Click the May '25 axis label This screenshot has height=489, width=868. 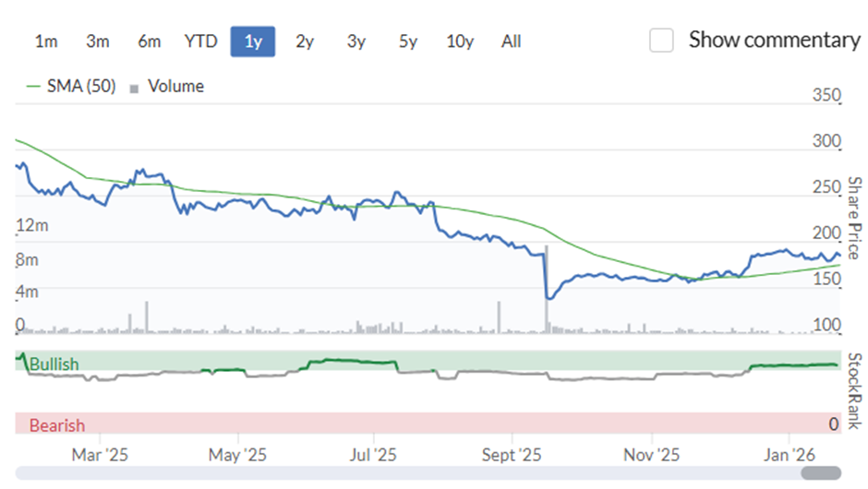click(237, 455)
